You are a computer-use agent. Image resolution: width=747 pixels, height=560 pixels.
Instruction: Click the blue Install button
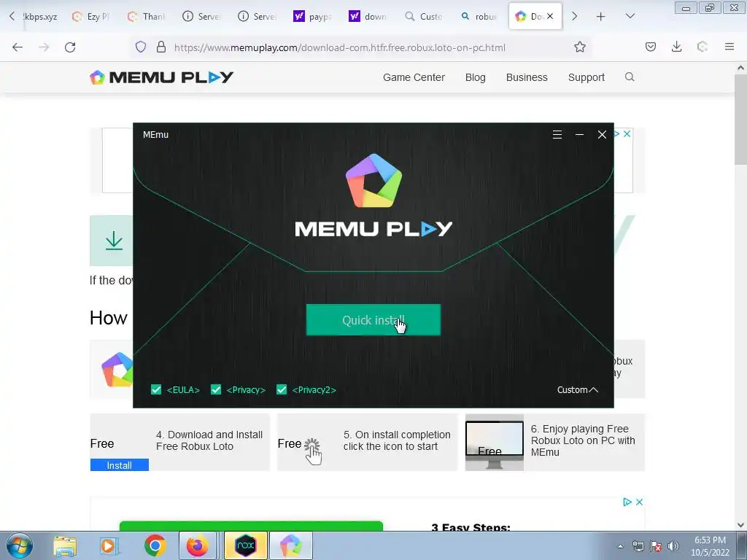(x=119, y=464)
